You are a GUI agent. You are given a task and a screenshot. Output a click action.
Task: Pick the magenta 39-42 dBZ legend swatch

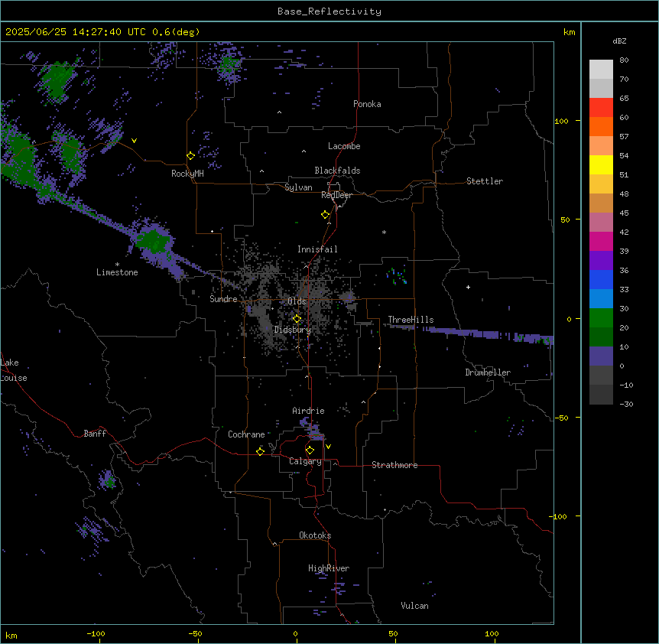click(601, 241)
